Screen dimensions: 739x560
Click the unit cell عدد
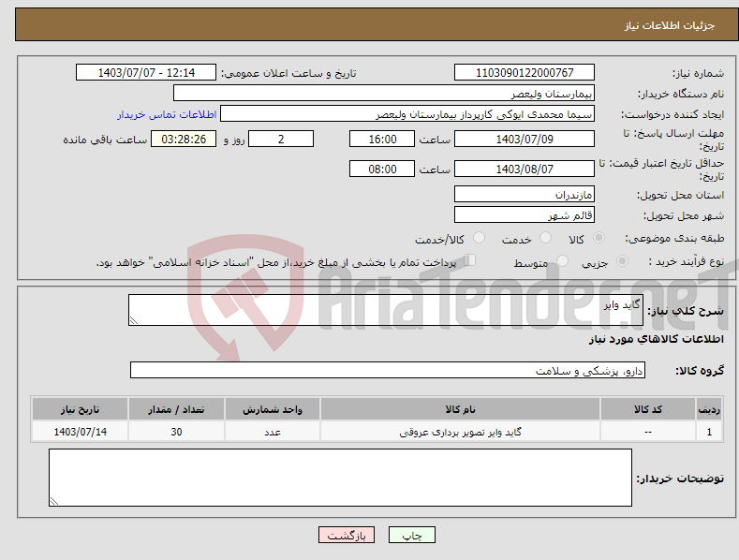pyautogui.click(x=273, y=432)
